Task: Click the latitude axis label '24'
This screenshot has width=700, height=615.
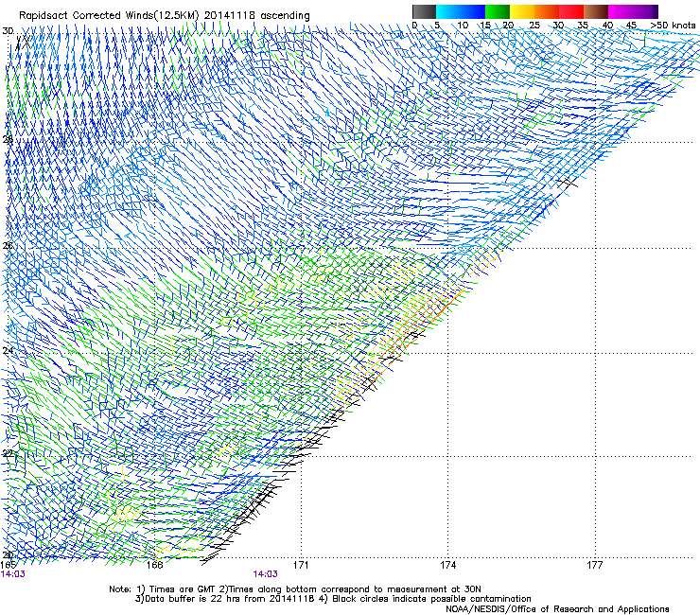Action: pyautogui.click(x=8, y=351)
